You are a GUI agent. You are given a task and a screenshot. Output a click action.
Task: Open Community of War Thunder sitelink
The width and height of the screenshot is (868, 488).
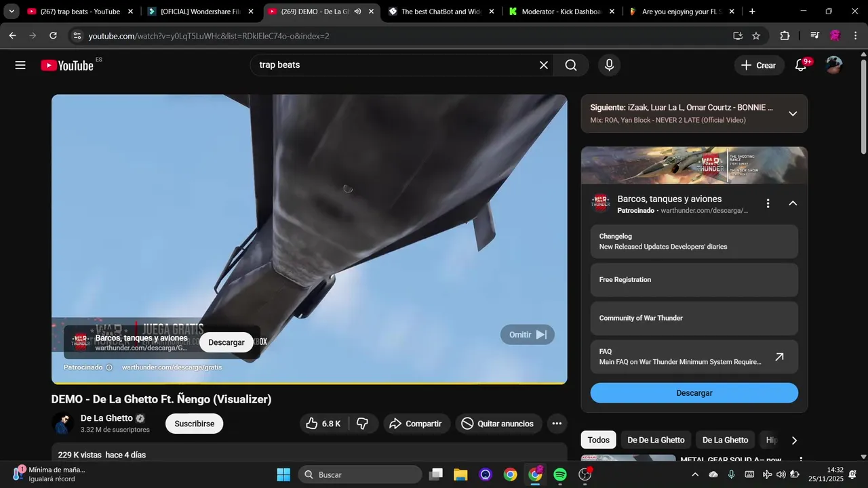coord(694,318)
